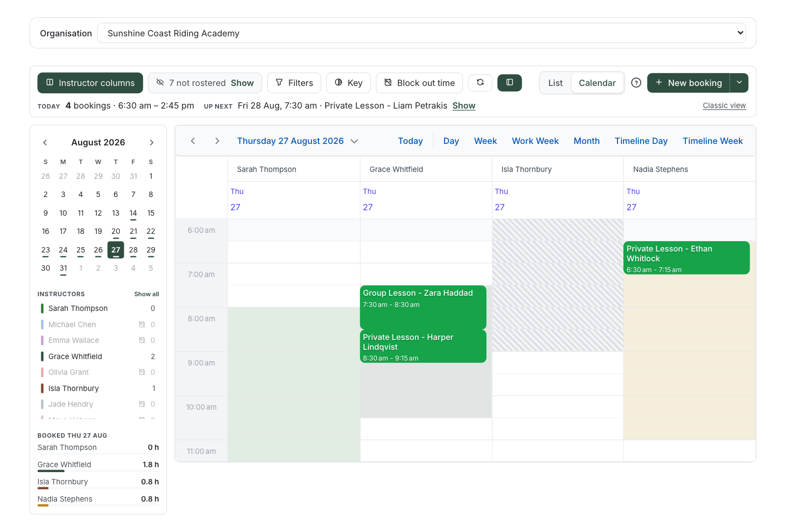Click Block out time button

pos(420,83)
